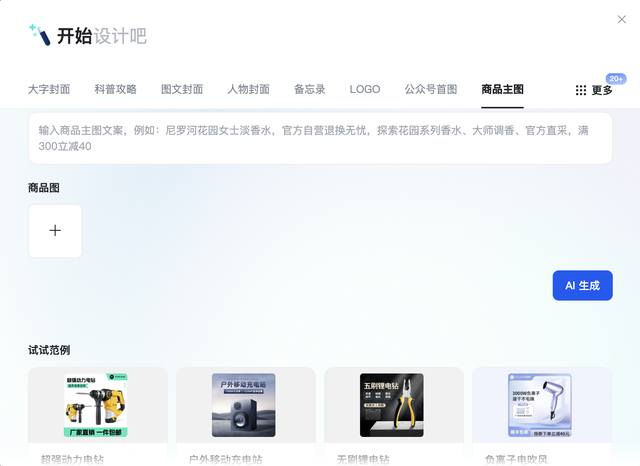Click the 20+ badge on 更多

pyautogui.click(x=616, y=79)
